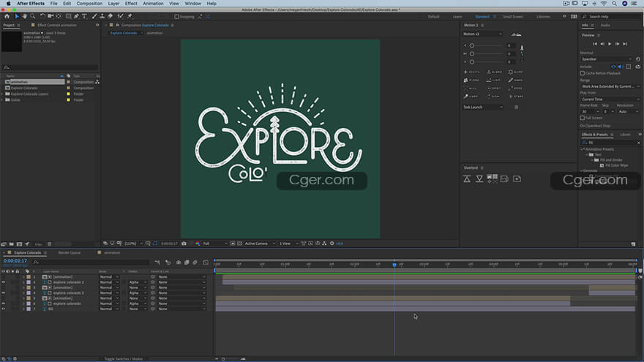This screenshot has height=362, width=644.
Task: Select the Roto Brush tool
Action: click(x=120, y=16)
